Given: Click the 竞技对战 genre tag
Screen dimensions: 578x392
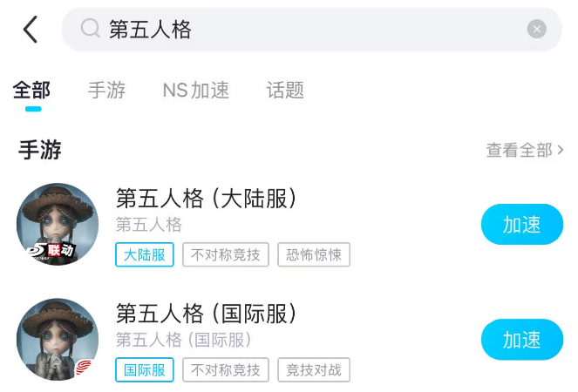Looking at the screenshot, I should click(x=314, y=369).
